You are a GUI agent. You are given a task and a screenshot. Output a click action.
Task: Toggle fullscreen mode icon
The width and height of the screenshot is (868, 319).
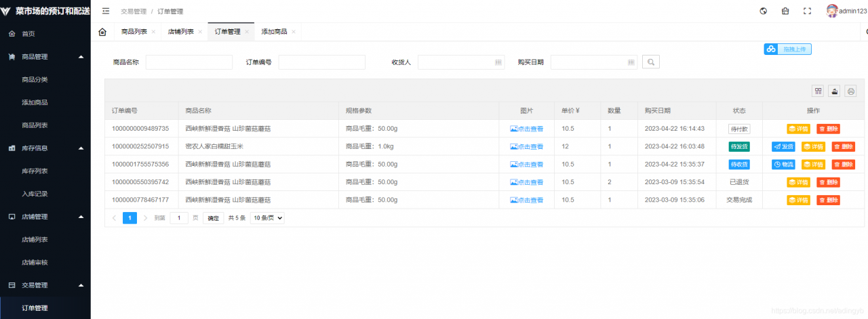click(807, 11)
